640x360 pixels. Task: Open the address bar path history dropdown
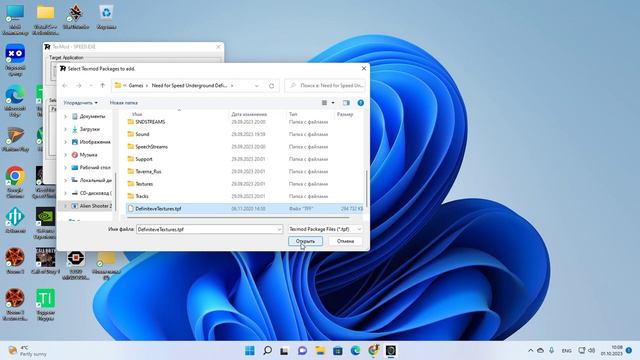tap(257, 86)
